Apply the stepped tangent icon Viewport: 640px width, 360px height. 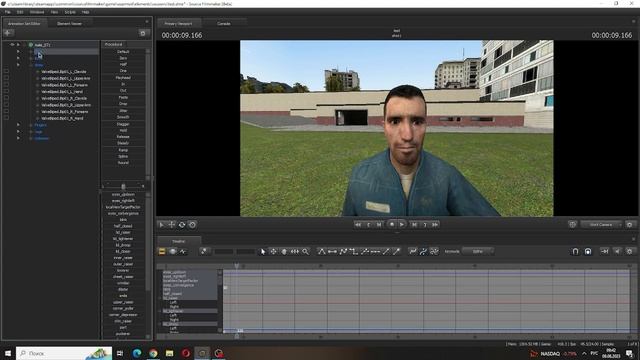(x=353, y=251)
